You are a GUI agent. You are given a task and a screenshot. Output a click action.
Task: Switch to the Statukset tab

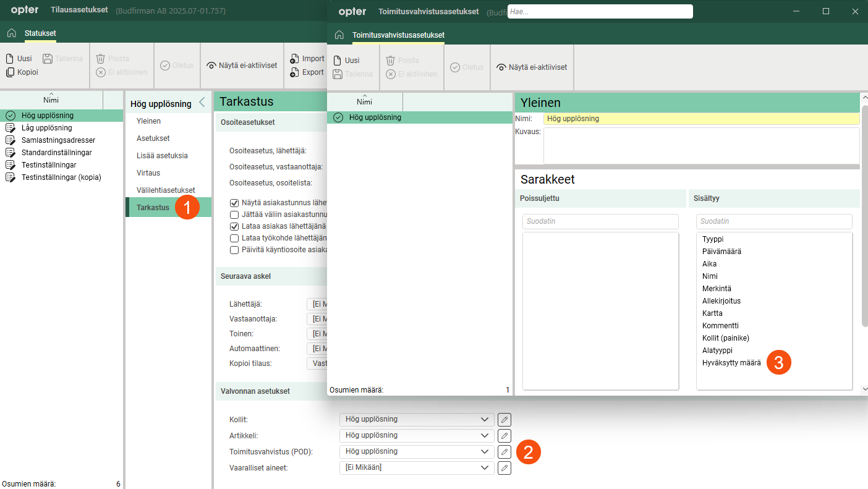pos(40,33)
